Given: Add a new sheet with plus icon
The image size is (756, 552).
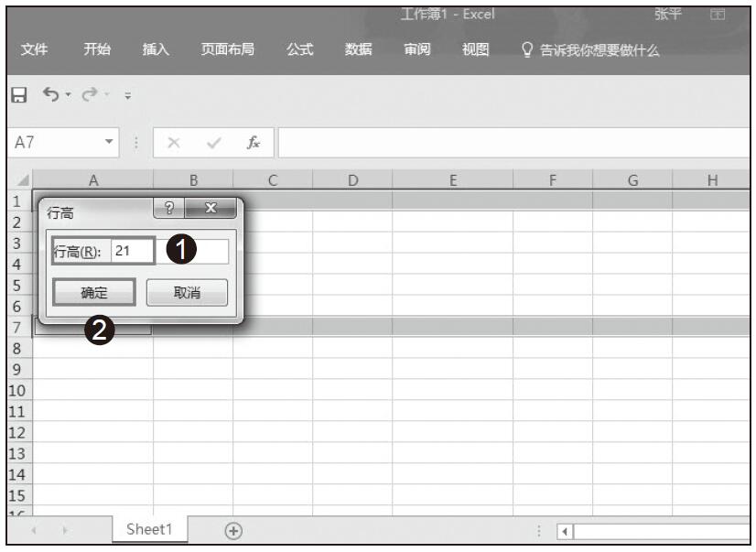Looking at the screenshot, I should tap(234, 530).
